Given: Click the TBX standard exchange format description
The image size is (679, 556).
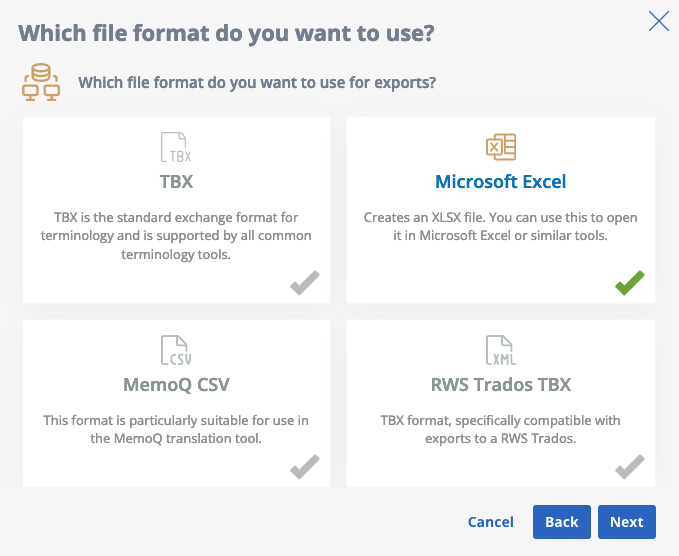Looking at the screenshot, I should 176,236.
